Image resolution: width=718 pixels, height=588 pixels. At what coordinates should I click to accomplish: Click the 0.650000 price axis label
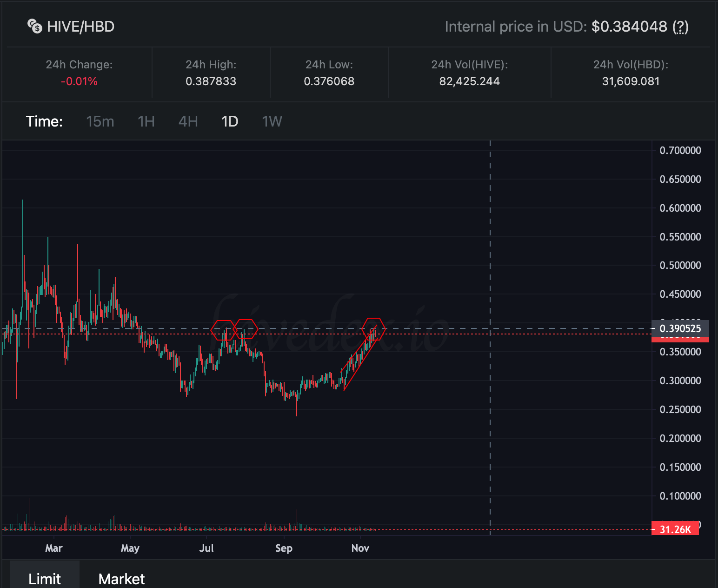tap(680, 179)
